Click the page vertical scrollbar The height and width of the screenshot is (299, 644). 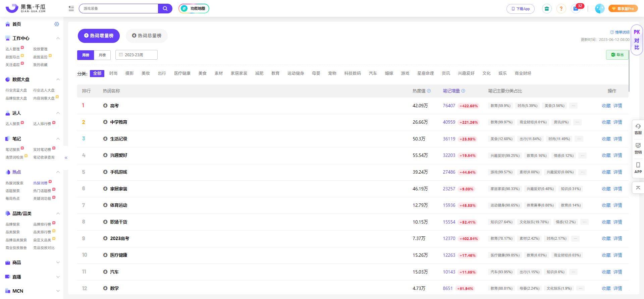coord(629,70)
